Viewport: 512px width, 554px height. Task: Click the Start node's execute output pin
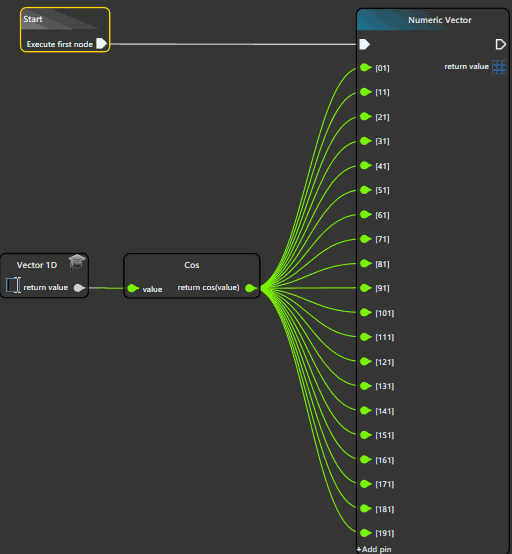pos(101,44)
